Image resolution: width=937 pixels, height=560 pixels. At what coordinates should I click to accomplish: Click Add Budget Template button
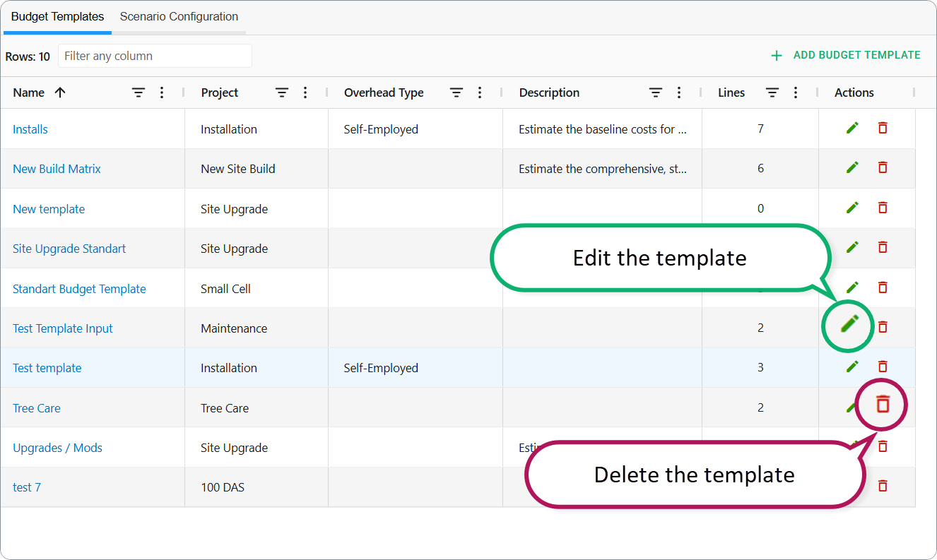pyautogui.click(x=845, y=55)
